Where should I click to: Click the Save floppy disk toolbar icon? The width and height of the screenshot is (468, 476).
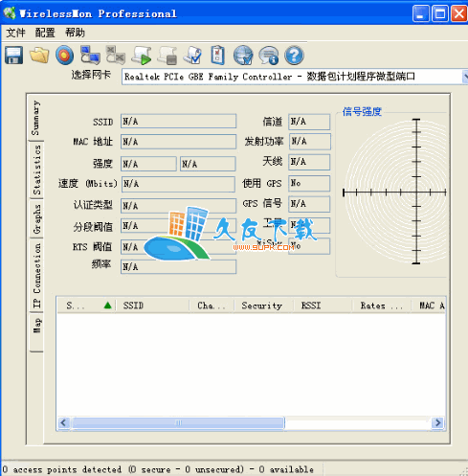(x=13, y=56)
